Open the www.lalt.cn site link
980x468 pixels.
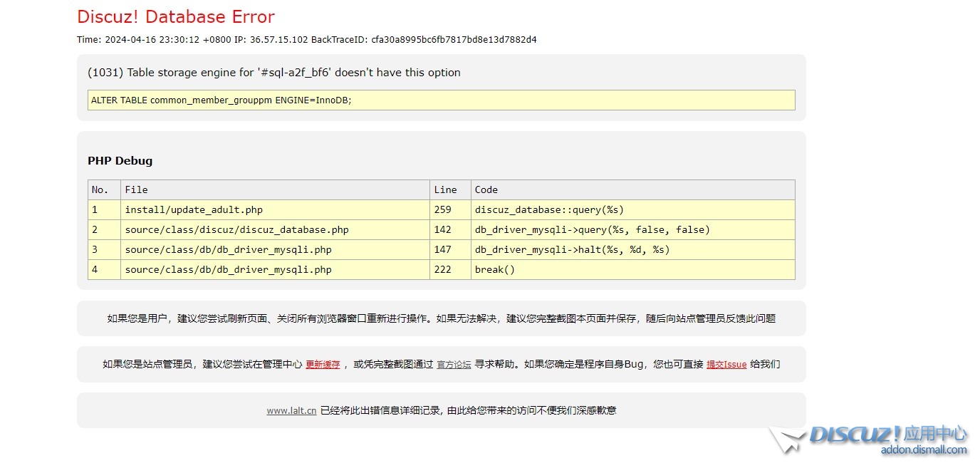(291, 411)
